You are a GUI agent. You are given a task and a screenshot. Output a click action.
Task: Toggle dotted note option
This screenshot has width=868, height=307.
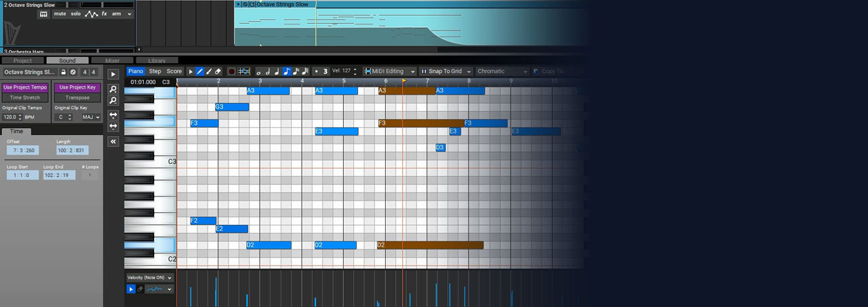(317, 71)
